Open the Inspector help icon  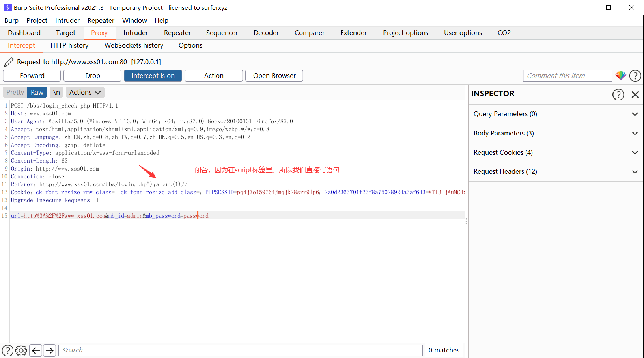coord(618,95)
